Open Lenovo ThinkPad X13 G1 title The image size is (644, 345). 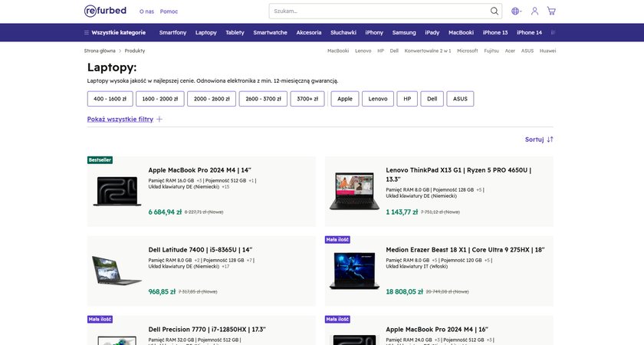pos(458,175)
